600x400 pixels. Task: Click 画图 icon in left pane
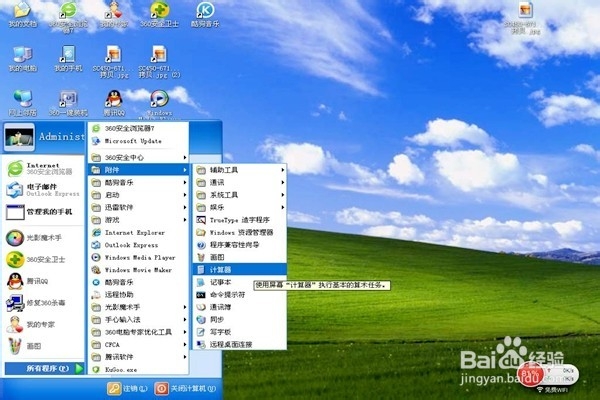(15, 346)
